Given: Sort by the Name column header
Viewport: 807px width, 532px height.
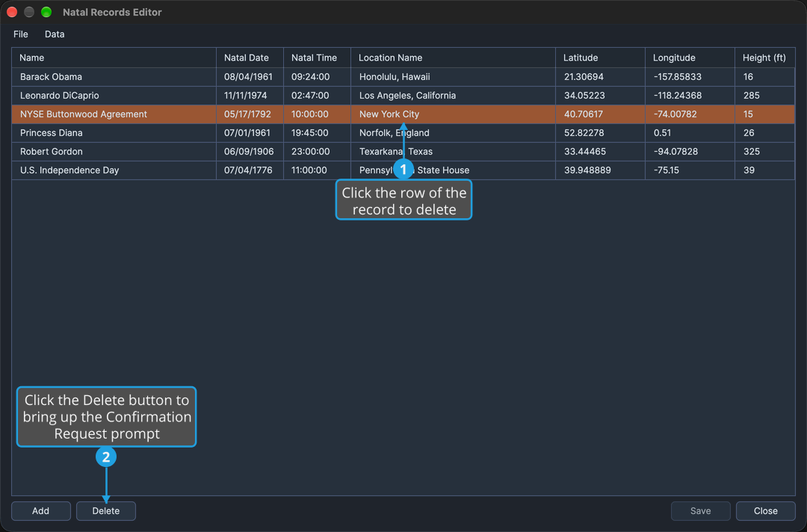Looking at the screenshot, I should (114, 58).
